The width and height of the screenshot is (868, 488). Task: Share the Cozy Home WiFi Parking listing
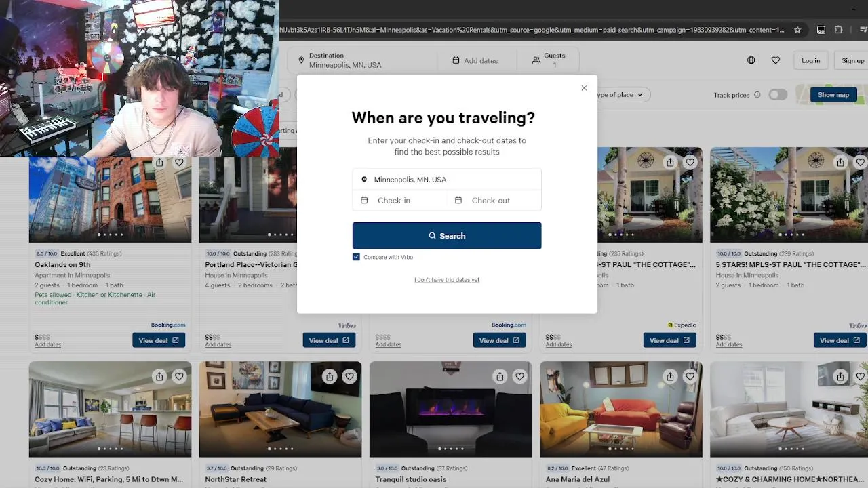click(159, 377)
